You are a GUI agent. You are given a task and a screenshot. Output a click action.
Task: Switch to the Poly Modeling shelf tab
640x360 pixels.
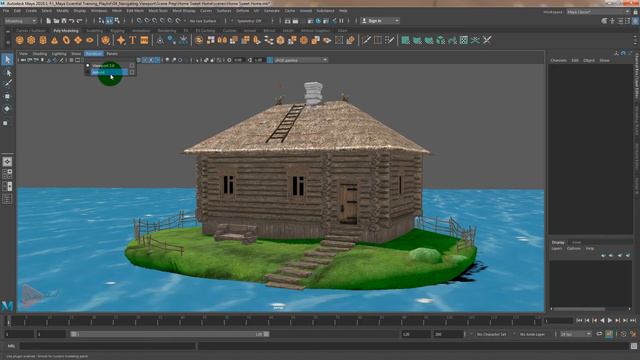tap(66, 31)
